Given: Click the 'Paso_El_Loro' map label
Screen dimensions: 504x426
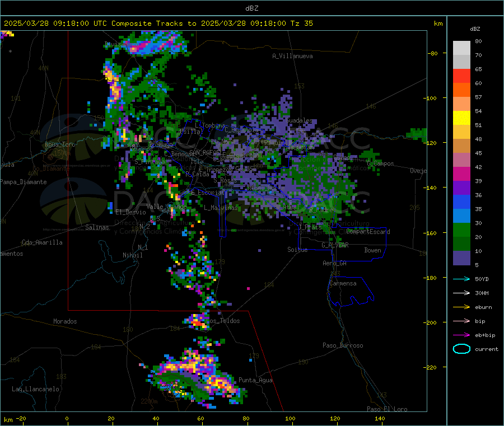Looking at the screenshot, I should pyautogui.click(x=387, y=409).
